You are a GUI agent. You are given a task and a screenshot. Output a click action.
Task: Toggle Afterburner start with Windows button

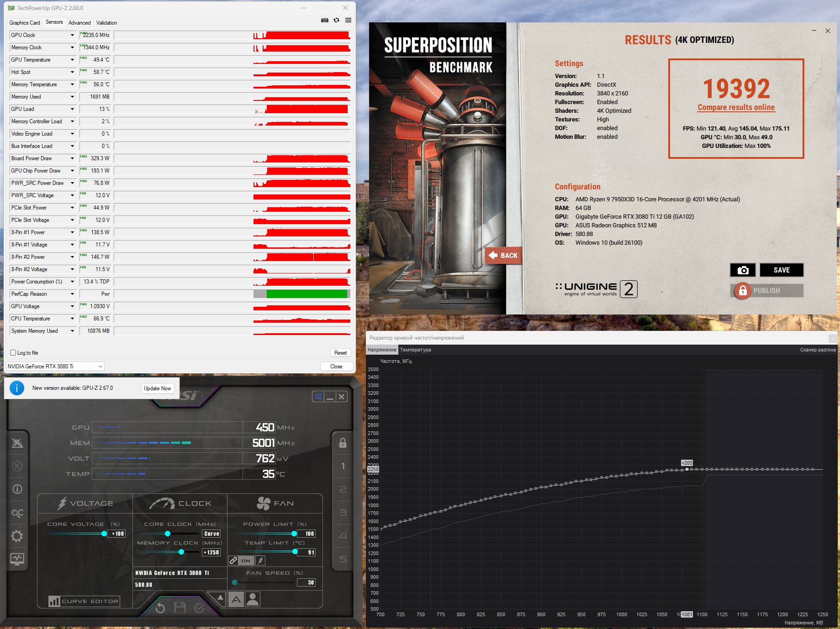coord(318,396)
